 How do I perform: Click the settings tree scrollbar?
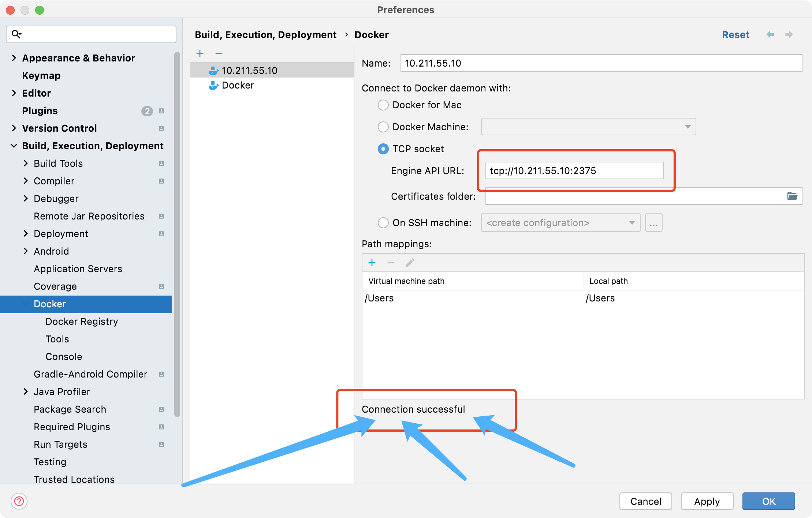(x=177, y=234)
